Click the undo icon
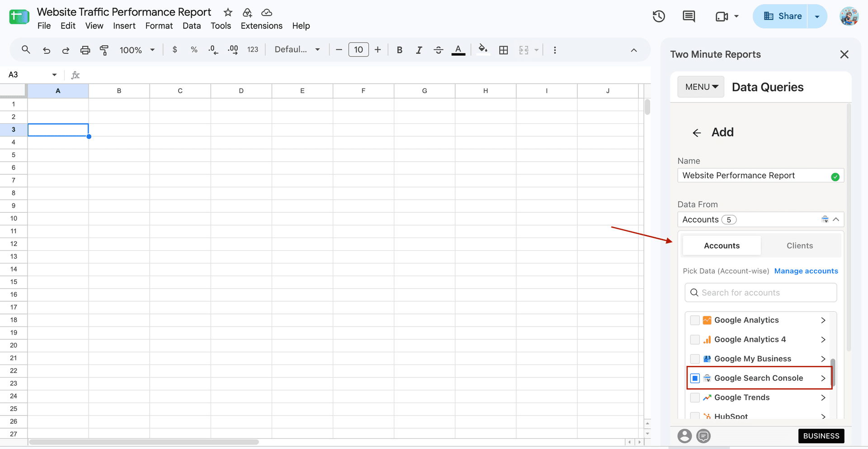Screen dimensions: 868x449 pos(46,50)
